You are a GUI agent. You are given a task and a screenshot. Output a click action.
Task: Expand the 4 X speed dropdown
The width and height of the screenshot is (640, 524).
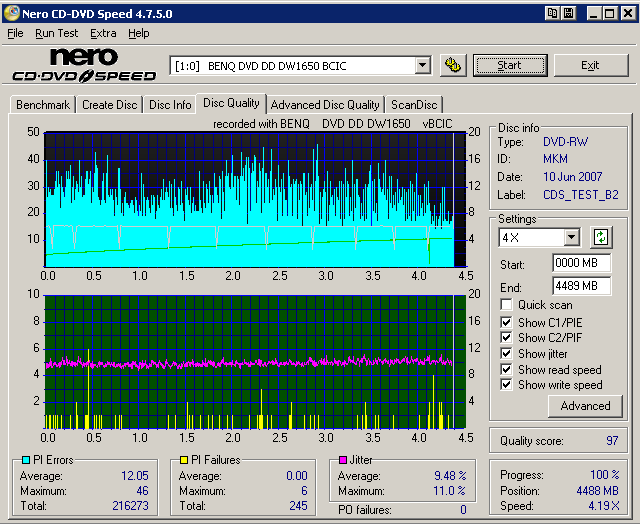coord(571,237)
